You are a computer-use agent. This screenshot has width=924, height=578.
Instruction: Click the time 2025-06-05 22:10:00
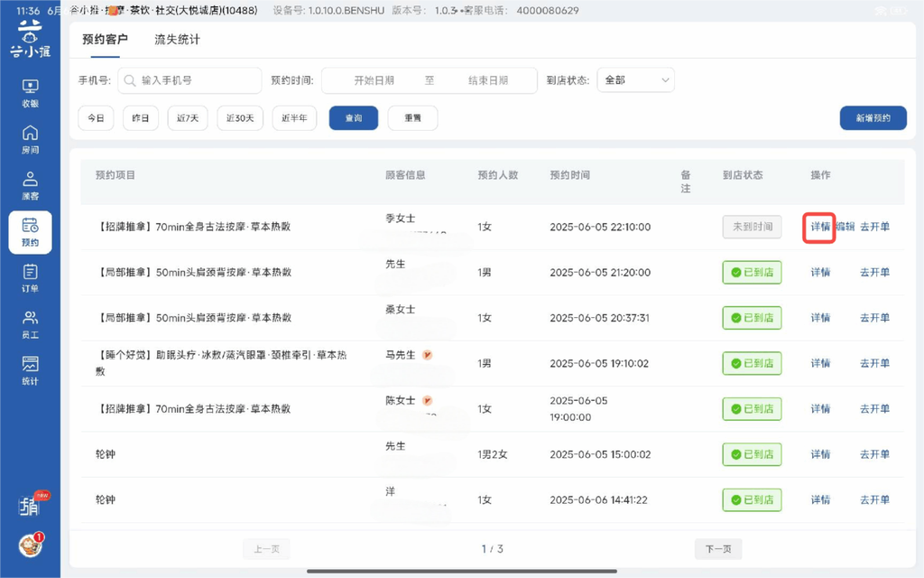click(600, 227)
